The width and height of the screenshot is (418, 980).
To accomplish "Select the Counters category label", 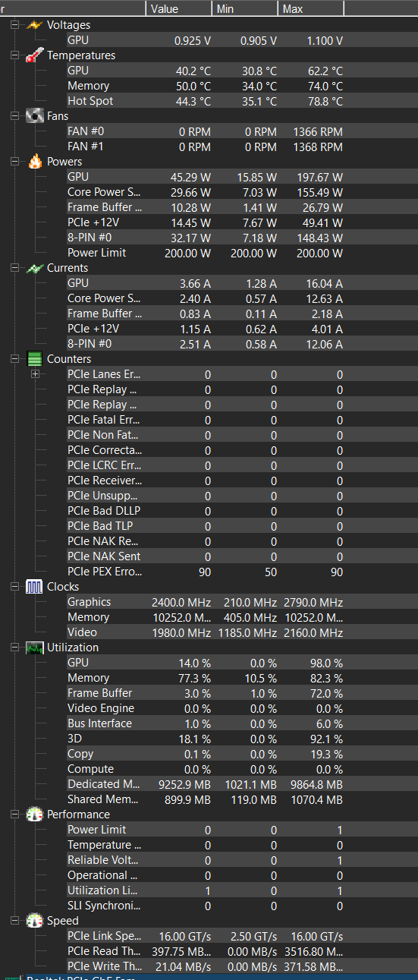I will [69, 359].
